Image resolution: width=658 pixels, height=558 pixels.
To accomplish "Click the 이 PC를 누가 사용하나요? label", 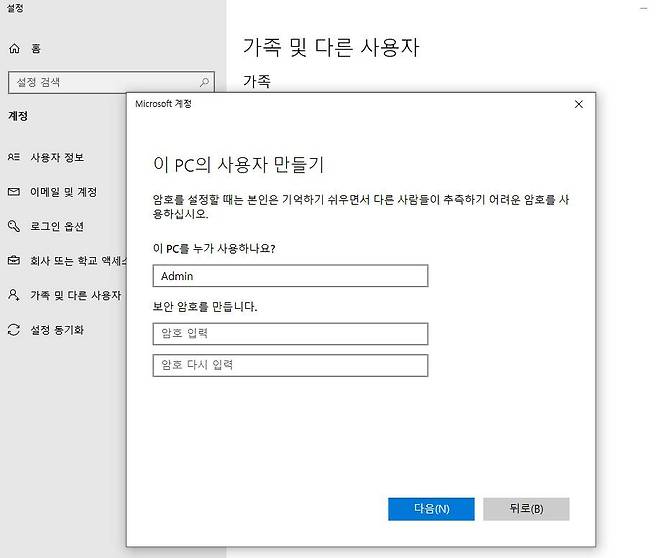I will pyautogui.click(x=214, y=248).
